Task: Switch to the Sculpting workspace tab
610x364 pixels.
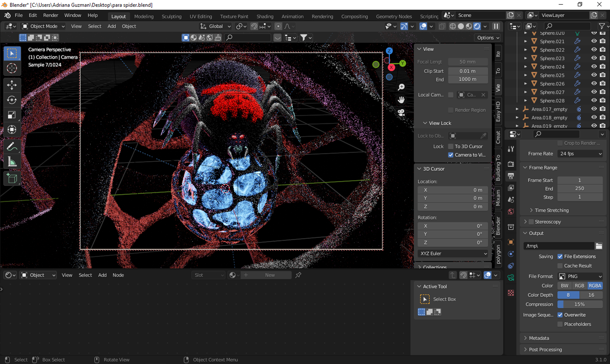Action: [171, 16]
